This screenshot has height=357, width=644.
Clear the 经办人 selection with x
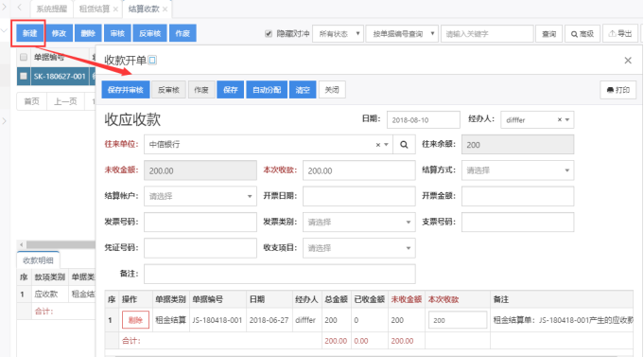[560, 119]
